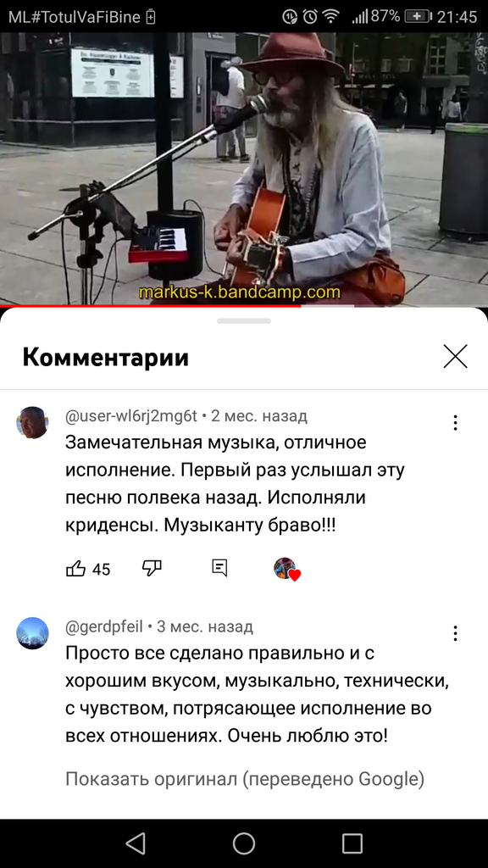This screenshot has width=488, height=868.
Task: Tap the street musician video player
Action: pyautogui.click(x=244, y=169)
